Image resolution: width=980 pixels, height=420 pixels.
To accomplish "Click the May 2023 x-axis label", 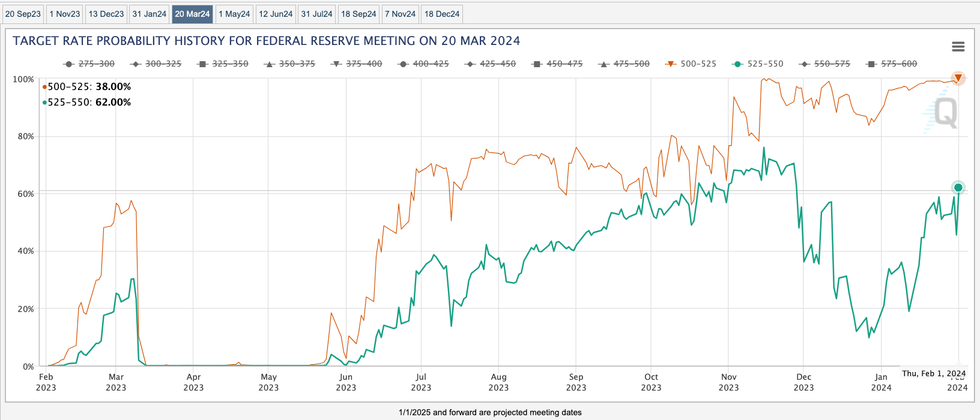I will [268, 382].
